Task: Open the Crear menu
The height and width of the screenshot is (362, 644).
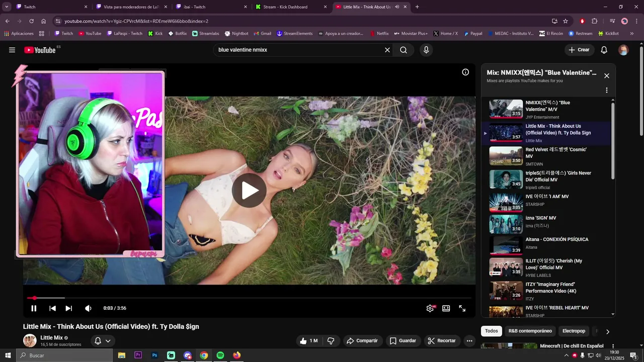Action: 579,50
